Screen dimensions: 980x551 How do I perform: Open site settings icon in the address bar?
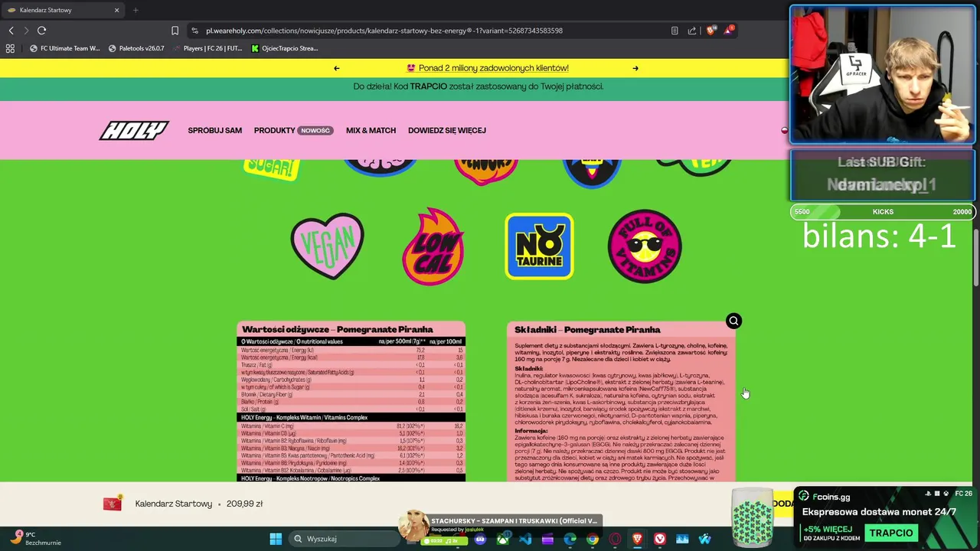coord(194,31)
